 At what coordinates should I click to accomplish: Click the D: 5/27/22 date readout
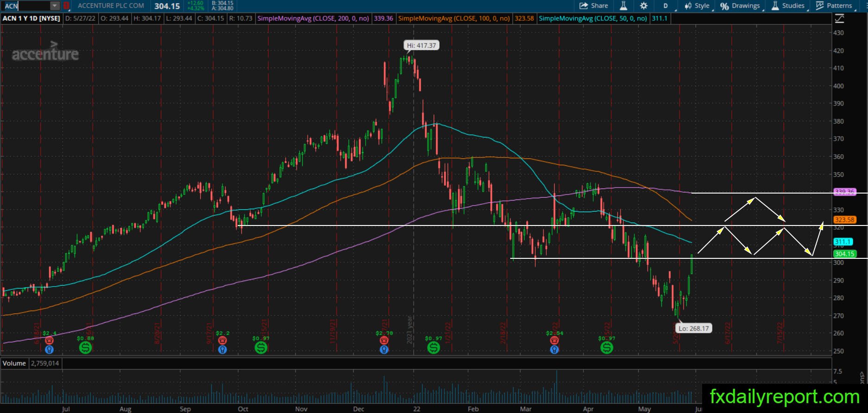[x=82, y=19]
